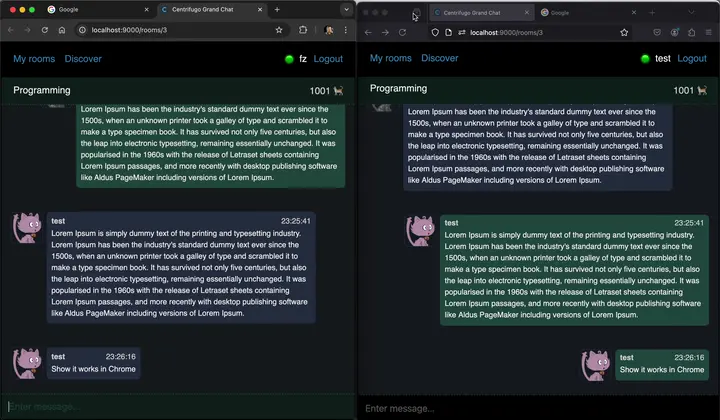
Task: Focus the Enter message field in Chrome
Action: click(178, 407)
